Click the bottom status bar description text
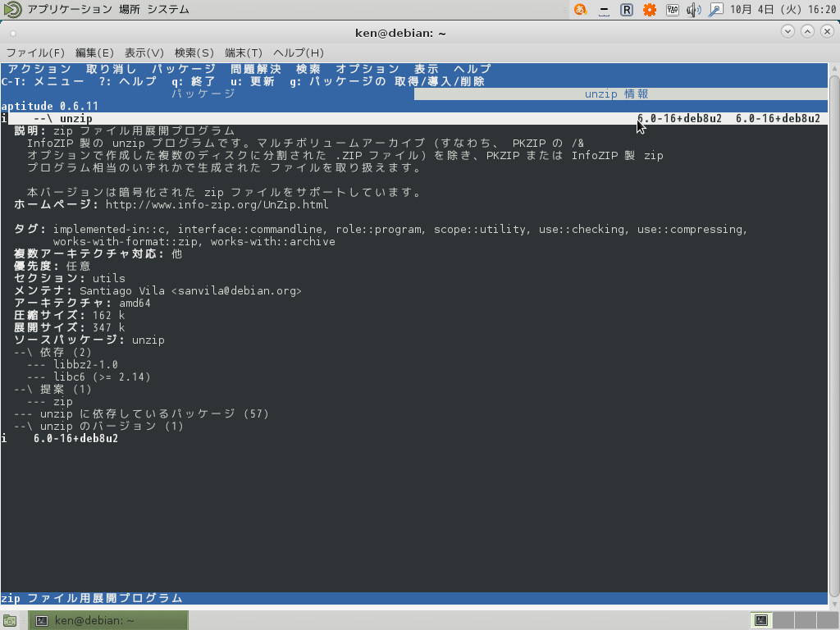Image resolution: width=840 pixels, height=630 pixels. pos(92,598)
